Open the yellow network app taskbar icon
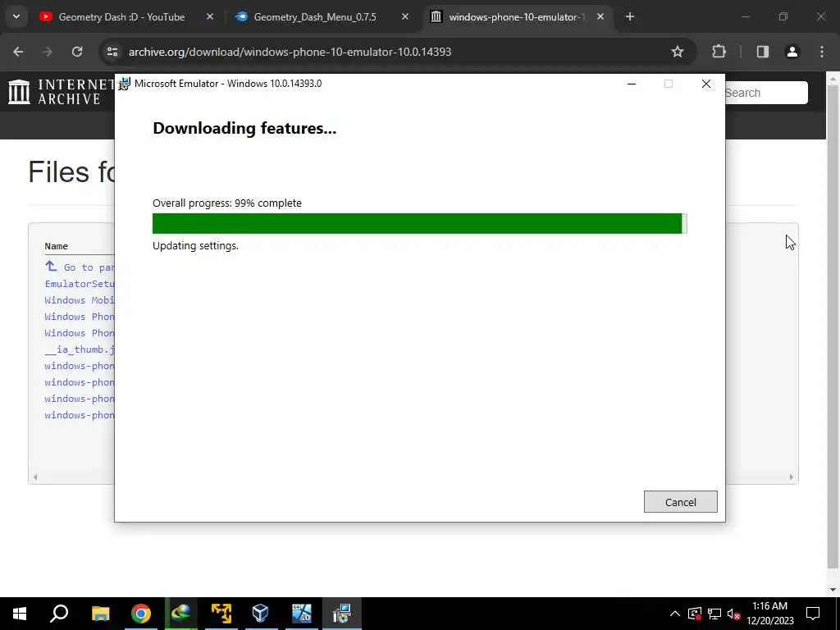This screenshot has width=840, height=630. point(221,614)
